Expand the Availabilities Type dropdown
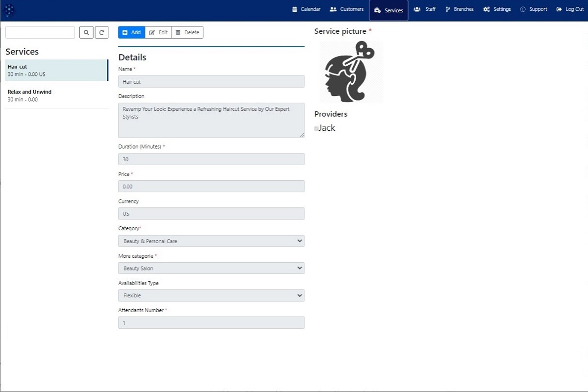 coord(211,295)
